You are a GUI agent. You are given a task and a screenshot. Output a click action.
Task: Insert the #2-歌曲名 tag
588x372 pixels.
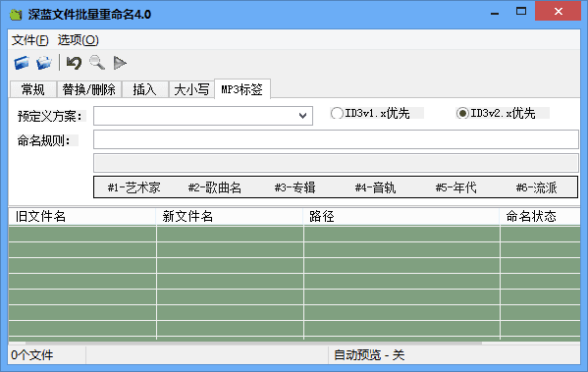(x=215, y=187)
